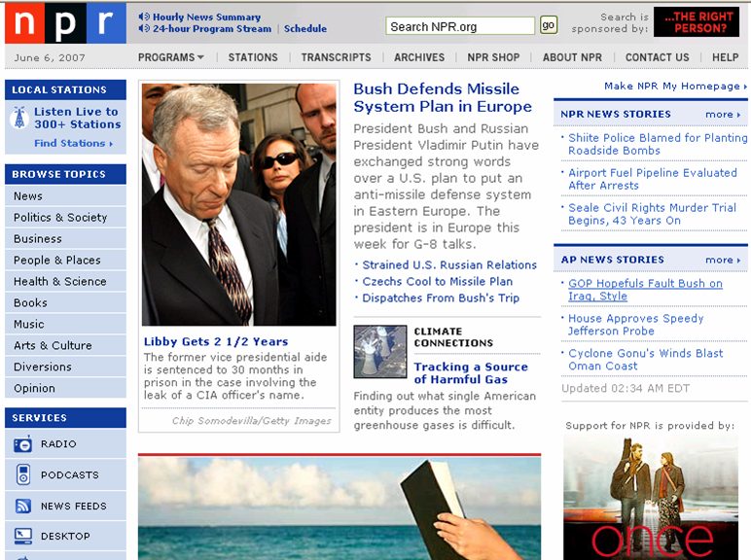Click Listen Live to 300+ Stations
The image size is (751, 560).
(77, 118)
